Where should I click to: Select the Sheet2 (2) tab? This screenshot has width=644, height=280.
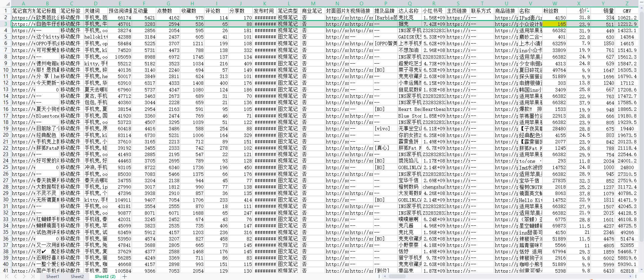[105, 276]
